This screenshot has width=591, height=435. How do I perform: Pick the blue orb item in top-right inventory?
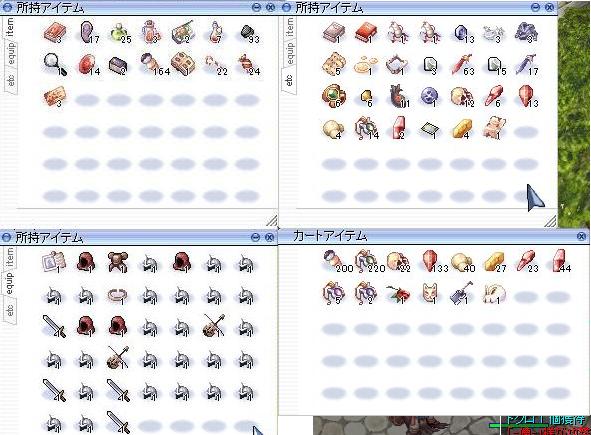click(x=430, y=96)
